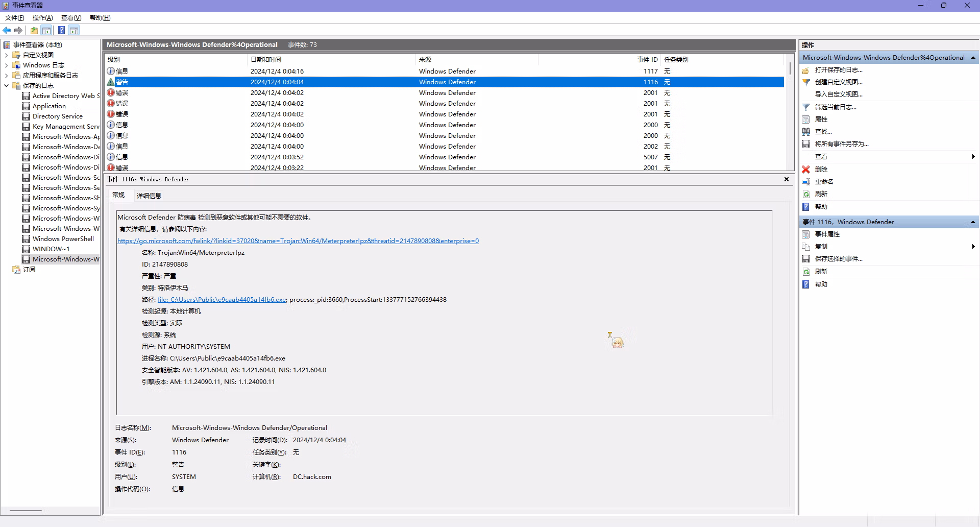Click the red X 删除 icon
Viewport: 980px width, 527px height.
(x=806, y=170)
